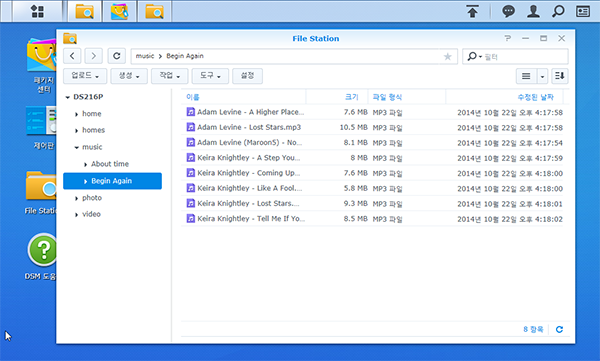The width and height of the screenshot is (600, 361).
Task: Sort by Modified Date column header
Action: pyautogui.click(x=504, y=97)
